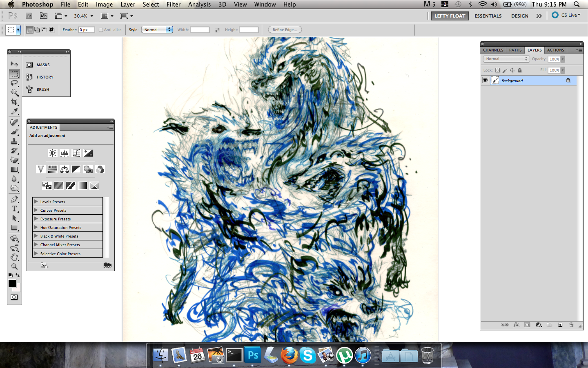Select the Gradient tool

click(14, 169)
